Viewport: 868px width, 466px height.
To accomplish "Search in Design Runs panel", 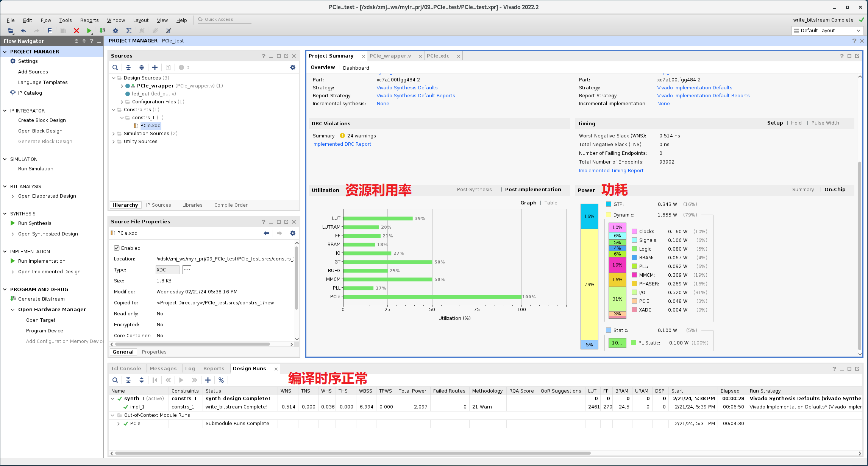I will pos(115,380).
